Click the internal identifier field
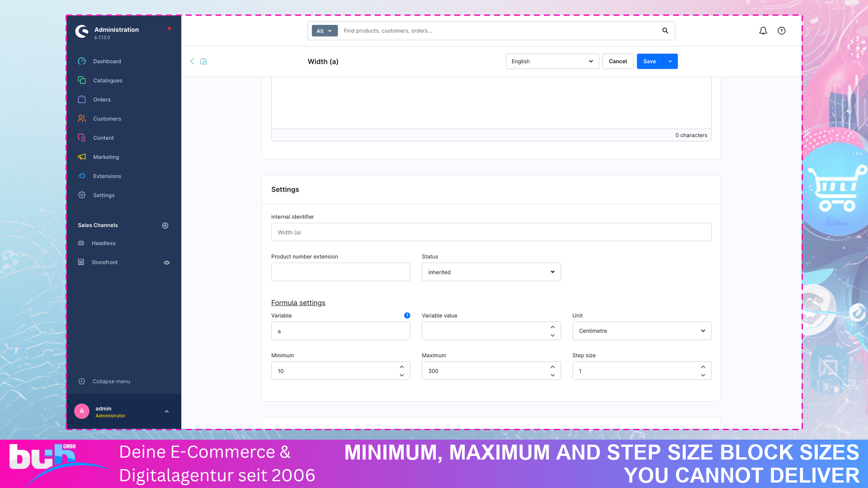Viewport: 868px width, 488px height. (x=491, y=232)
